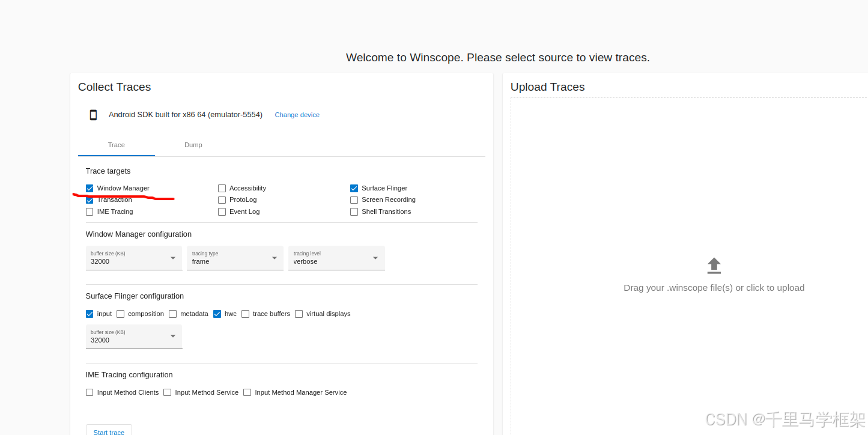Enable Input Method Manager Service checkbox
868x435 pixels.
pyautogui.click(x=247, y=392)
